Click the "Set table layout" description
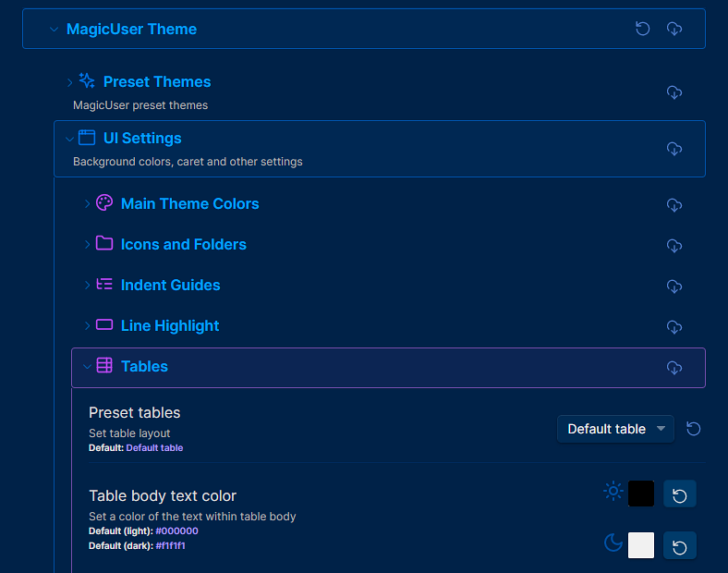The height and width of the screenshot is (573, 728). (129, 433)
